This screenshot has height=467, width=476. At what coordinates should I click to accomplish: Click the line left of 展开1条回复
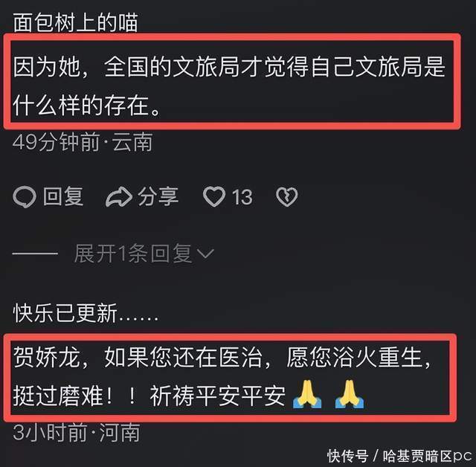pyautogui.click(x=35, y=254)
